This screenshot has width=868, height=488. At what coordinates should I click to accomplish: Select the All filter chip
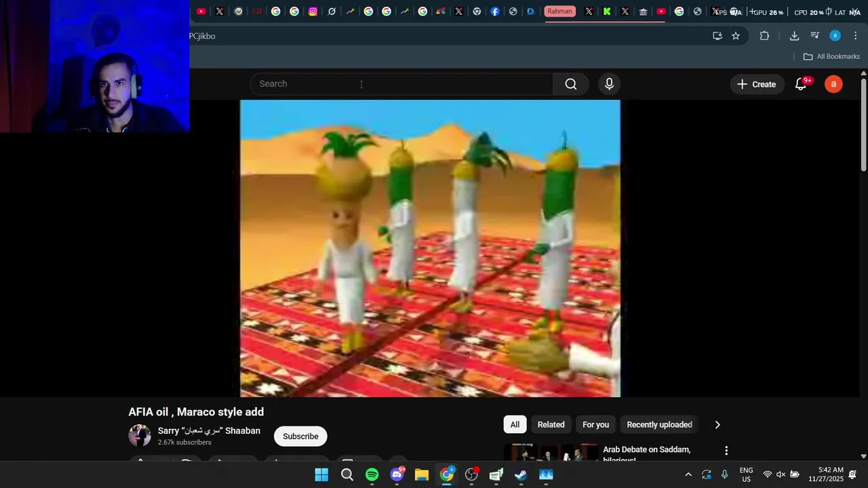515,425
